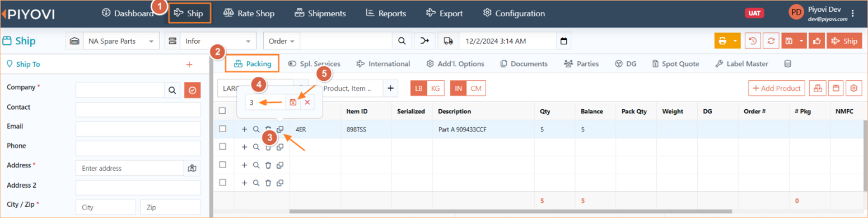Click the database icon after Label Master
This screenshot has width=868, height=218.
787,64
